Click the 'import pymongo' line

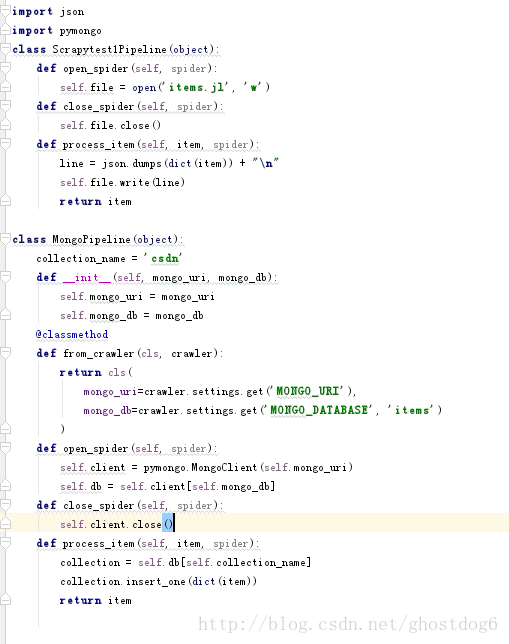(57, 30)
